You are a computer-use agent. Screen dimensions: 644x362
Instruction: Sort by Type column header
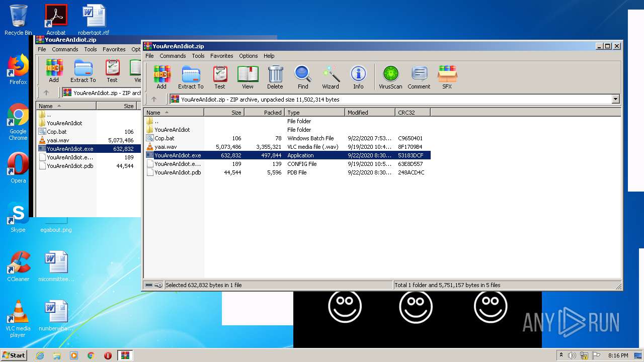pyautogui.click(x=315, y=113)
